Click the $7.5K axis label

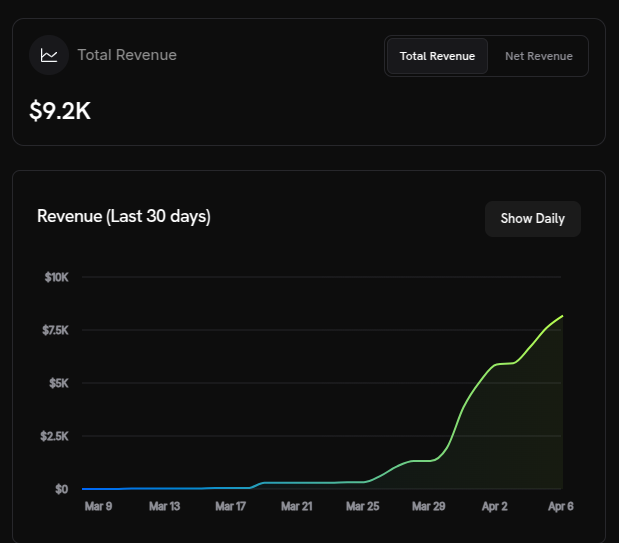click(x=55, y=330)
